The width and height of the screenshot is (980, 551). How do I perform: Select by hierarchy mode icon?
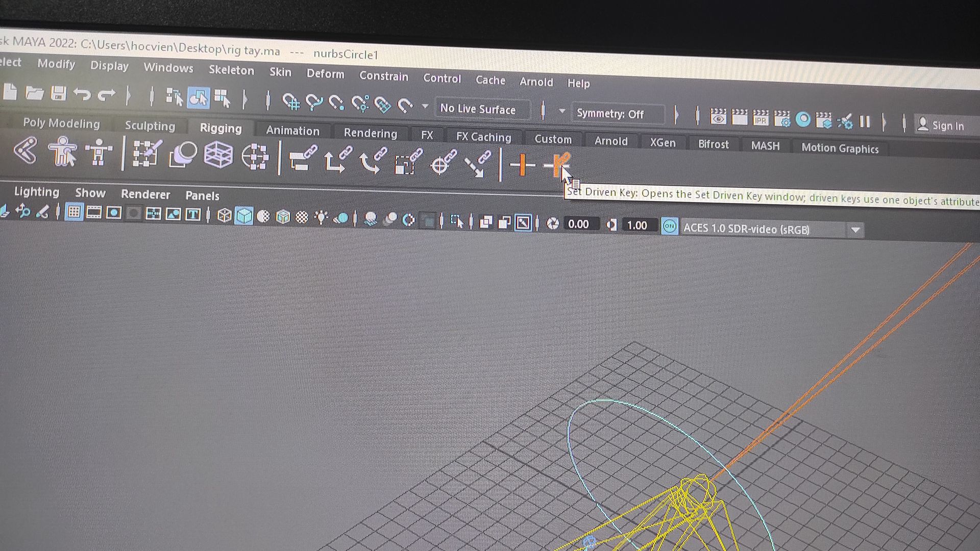(x=174, y=97)
